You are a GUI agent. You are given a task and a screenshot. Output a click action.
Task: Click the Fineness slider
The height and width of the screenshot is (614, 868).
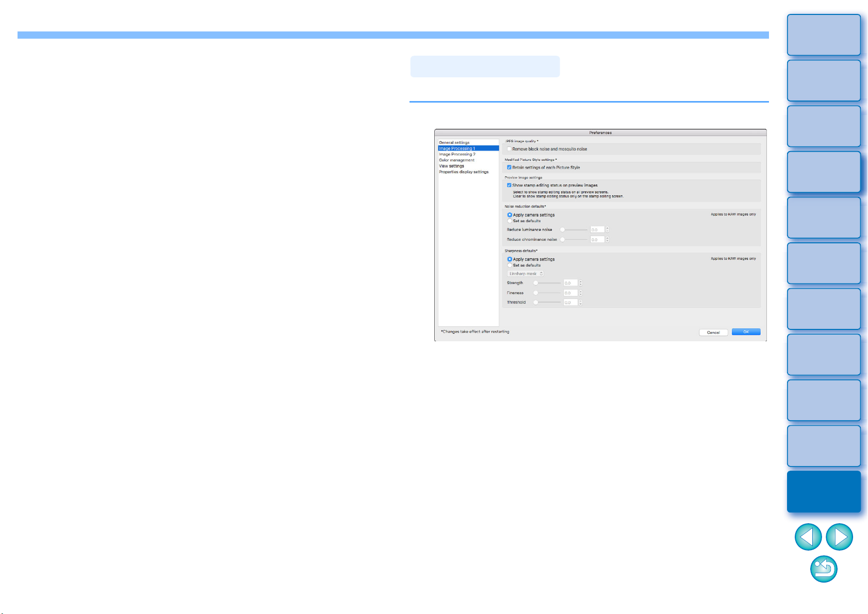(547, 293)
